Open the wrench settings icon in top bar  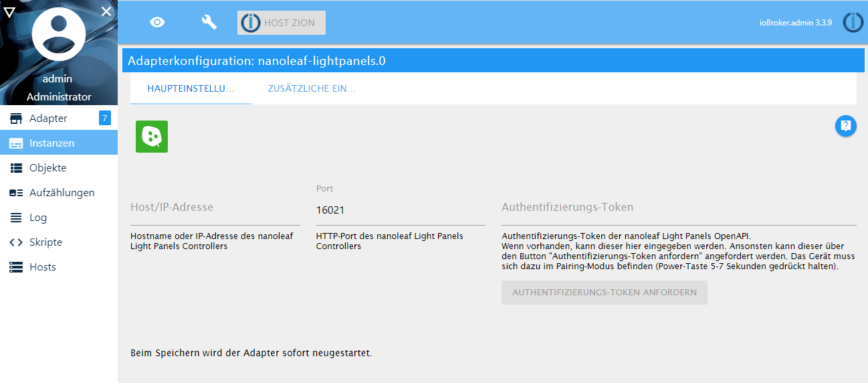point(209,22)
